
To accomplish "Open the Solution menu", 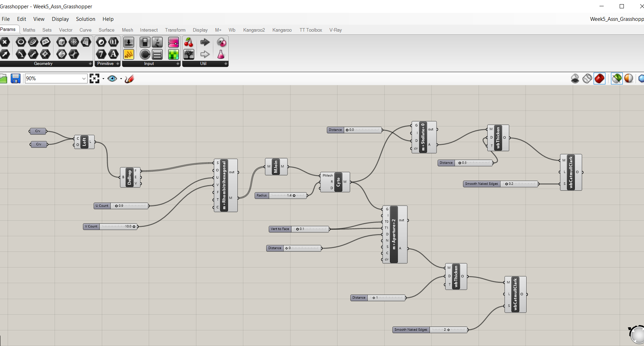I will click(85, 19).
